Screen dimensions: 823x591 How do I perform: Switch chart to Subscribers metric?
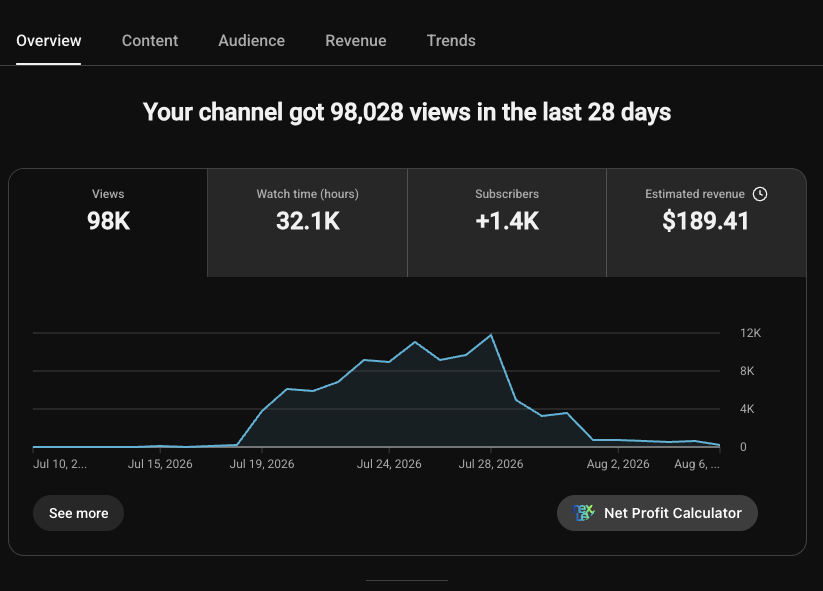click(507, 223)
